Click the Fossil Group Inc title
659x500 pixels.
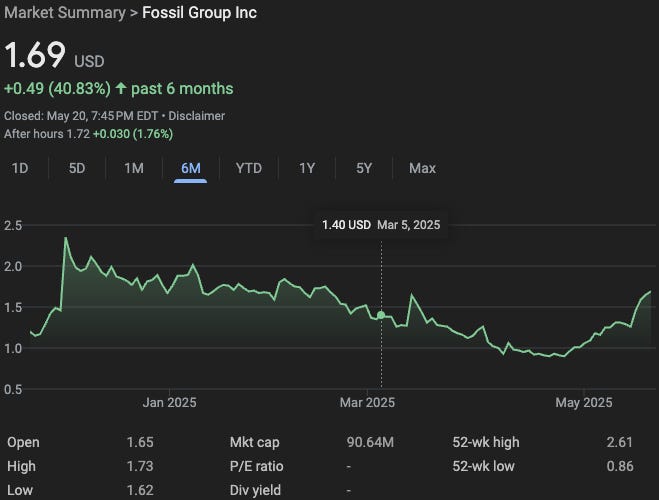click(x=199, y=13)
